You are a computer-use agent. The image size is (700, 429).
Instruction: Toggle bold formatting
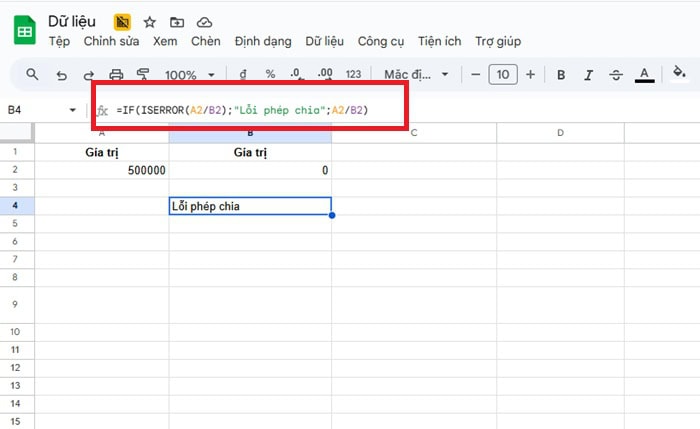tap(561, 74)
